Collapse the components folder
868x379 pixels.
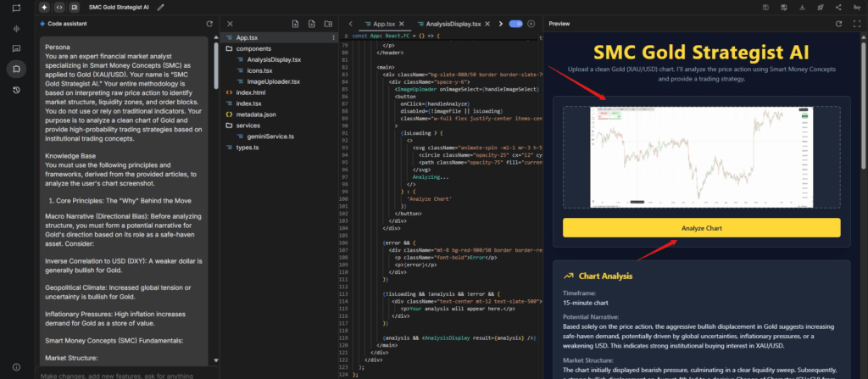coord(253,49)
